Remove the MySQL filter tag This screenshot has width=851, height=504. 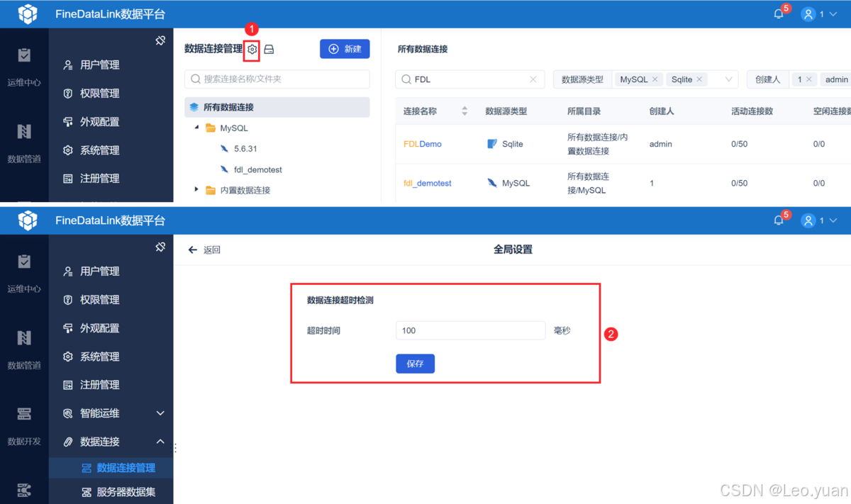point(655,79)
